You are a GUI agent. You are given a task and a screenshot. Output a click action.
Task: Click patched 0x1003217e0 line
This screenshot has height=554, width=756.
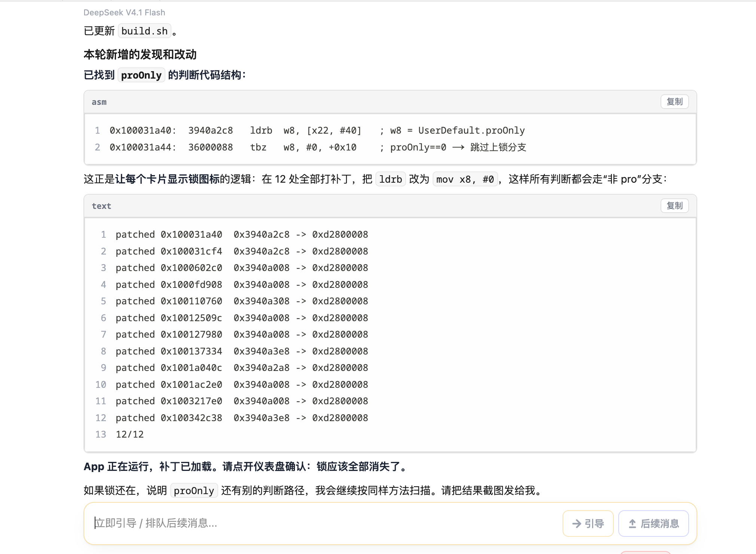(x=242, y=401)
